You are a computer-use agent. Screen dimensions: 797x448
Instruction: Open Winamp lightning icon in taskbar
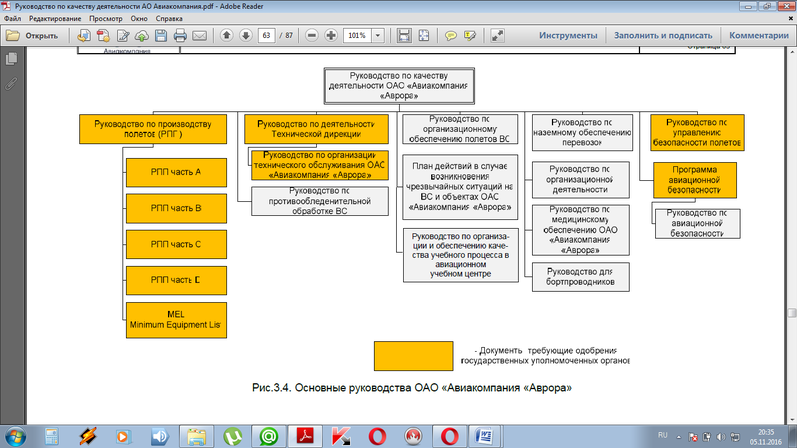[87, 436]
